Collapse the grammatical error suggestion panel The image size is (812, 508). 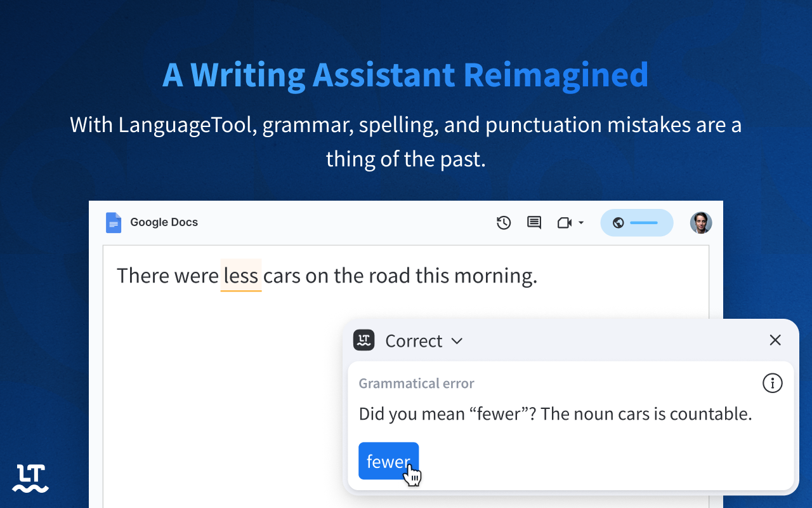[457, 341]
